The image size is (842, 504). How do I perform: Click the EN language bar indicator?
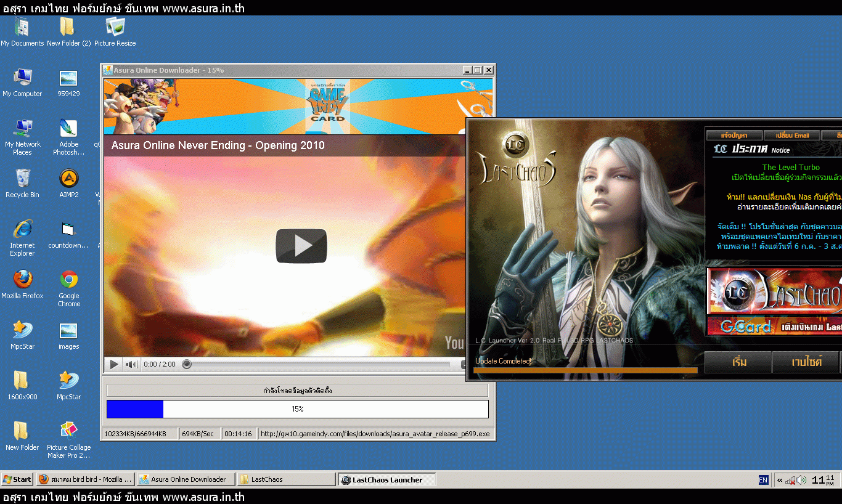763,480
